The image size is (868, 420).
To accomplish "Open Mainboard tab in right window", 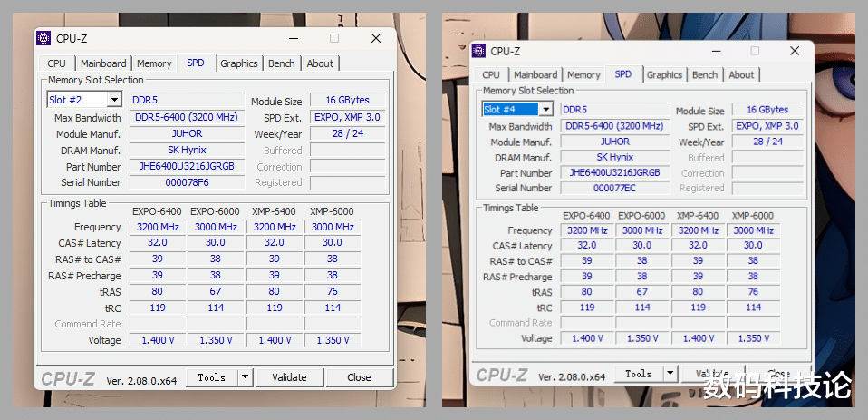I will 535,74.
